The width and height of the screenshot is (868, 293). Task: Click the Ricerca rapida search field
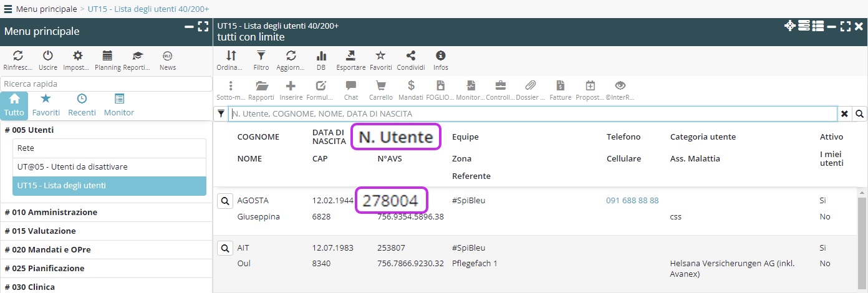(106, 84)
